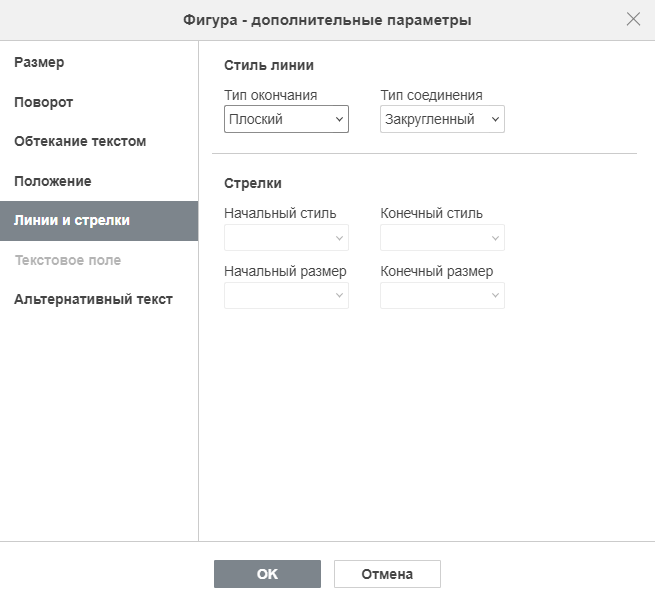Click the chevron beside Закругленный
This screenshot has height=601, width=655.
[x=495, y=119]
